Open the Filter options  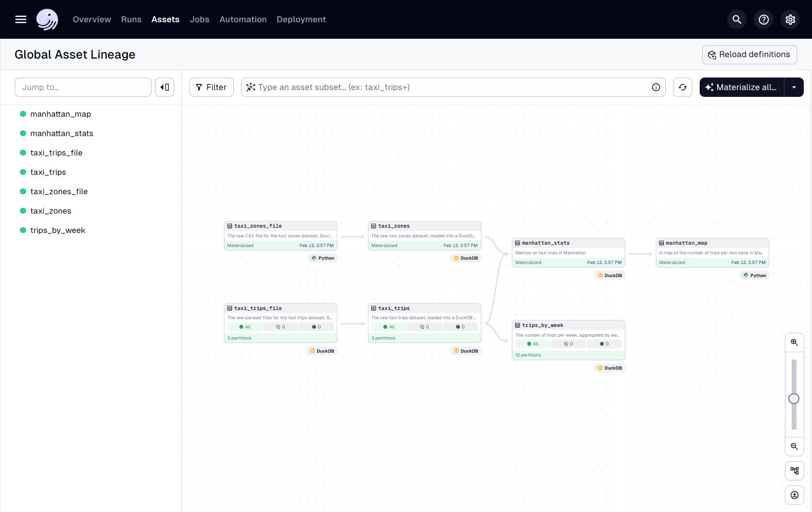[211, 87]
